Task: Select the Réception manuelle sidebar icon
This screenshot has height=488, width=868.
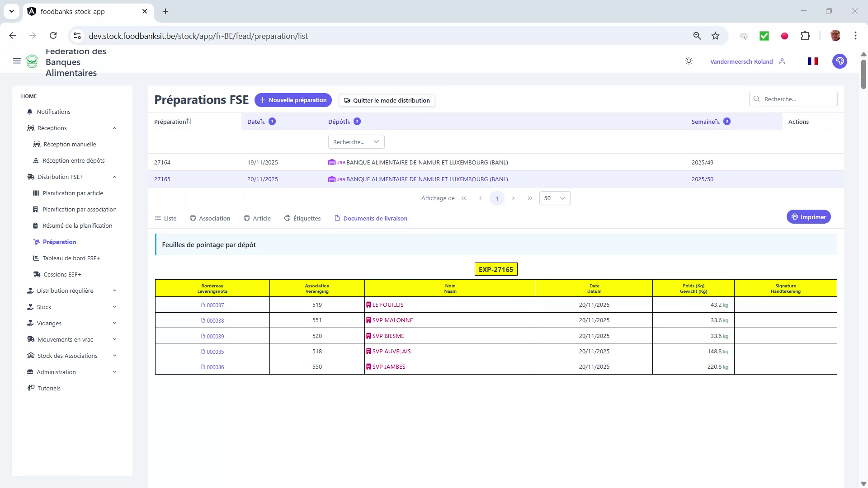Action: click(x=37, y=144)
